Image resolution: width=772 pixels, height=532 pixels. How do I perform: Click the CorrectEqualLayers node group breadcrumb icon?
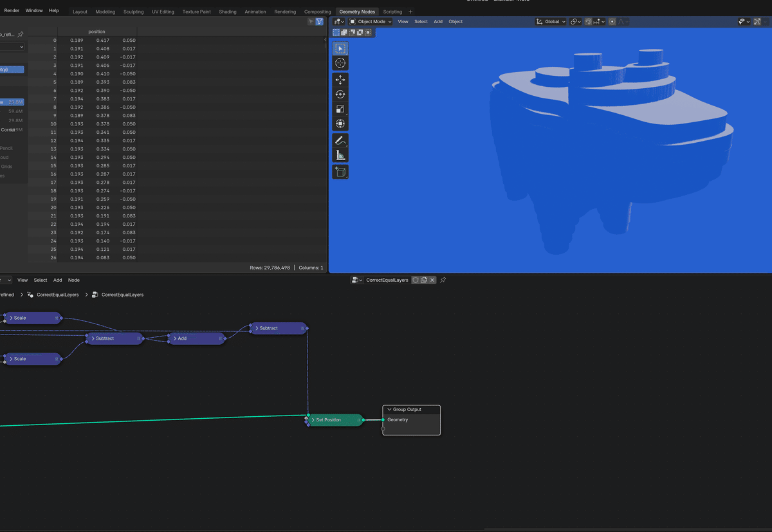(x=95, y=295)
